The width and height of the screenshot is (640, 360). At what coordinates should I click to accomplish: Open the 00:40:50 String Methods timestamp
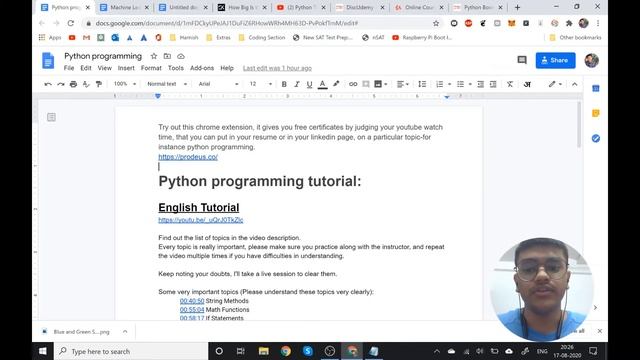pyautogui.click(x=192, y=301)
